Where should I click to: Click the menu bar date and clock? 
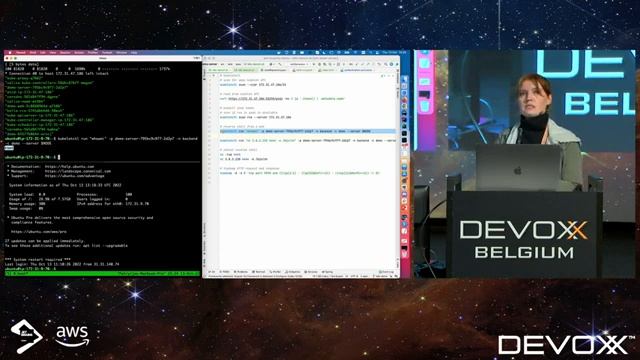click(394, 52)
